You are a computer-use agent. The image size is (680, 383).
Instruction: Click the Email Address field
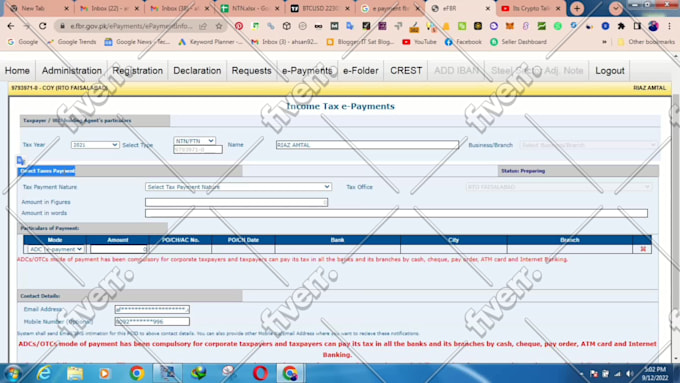pyautogui.click(x=152, y=309)
